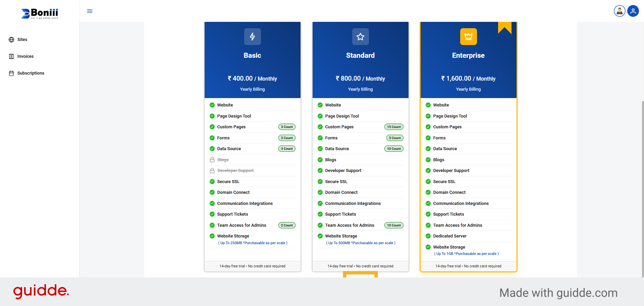Click the Enterprise bookmark ribbon

coord(504,27)
